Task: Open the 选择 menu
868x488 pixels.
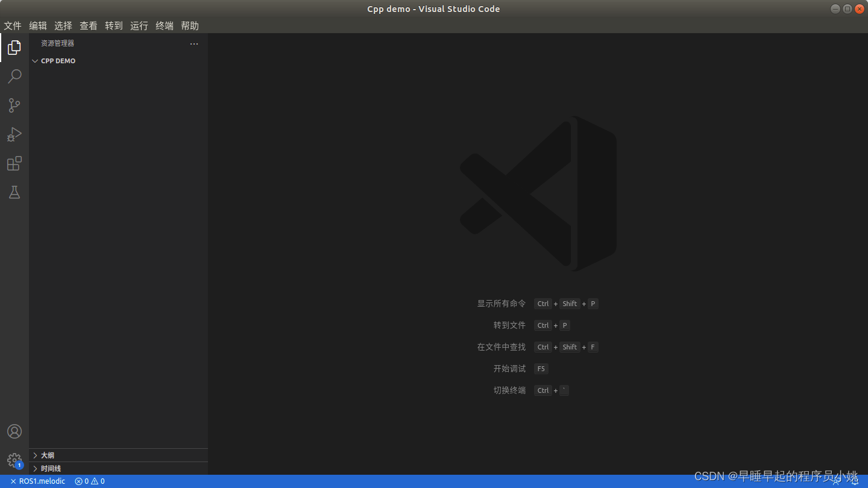Action: [x=63, y=25]
